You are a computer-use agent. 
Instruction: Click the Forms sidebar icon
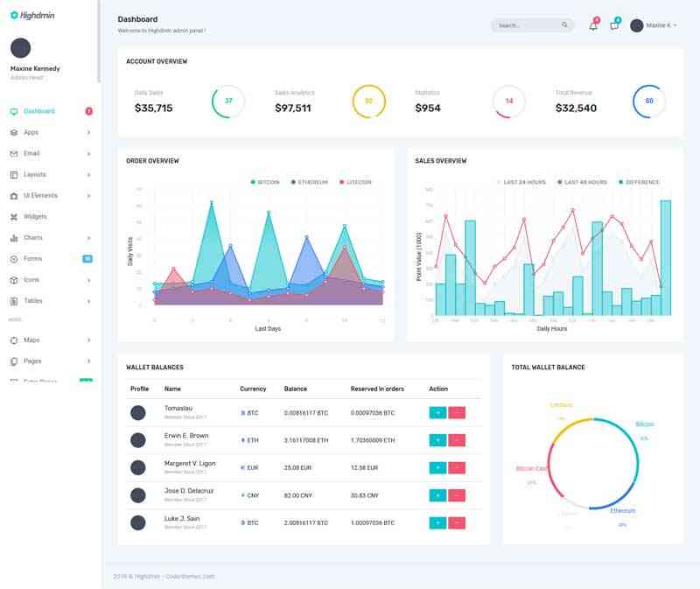click(x=14, y=259)
